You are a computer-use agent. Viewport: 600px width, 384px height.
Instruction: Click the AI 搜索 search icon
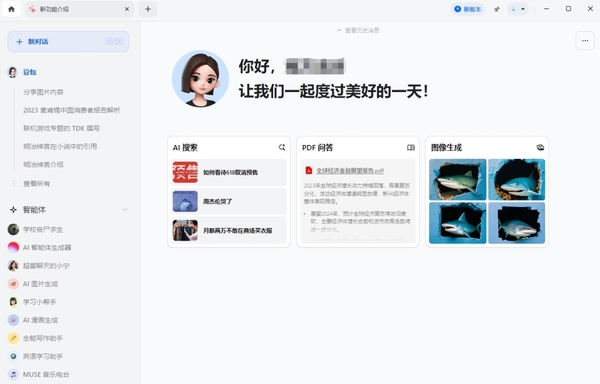click(x=282, y=147)
